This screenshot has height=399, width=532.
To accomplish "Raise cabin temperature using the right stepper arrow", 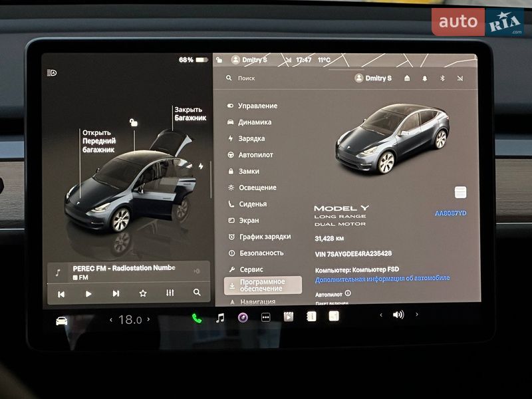I will click(148, 318).
